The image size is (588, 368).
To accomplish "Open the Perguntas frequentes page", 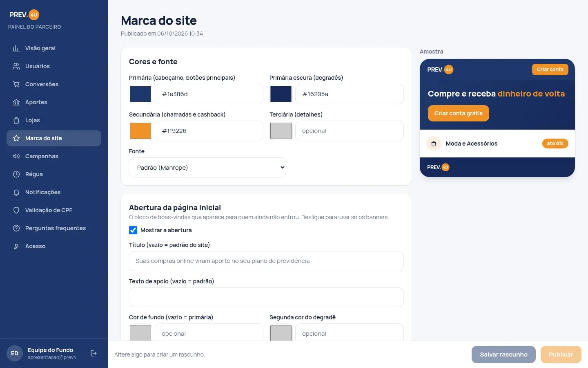I will 54,228.
